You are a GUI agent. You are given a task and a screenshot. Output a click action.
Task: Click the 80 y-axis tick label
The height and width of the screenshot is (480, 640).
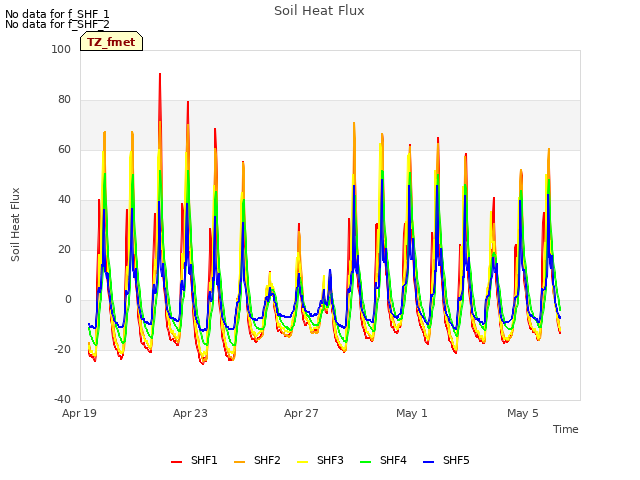click(64, 100)
